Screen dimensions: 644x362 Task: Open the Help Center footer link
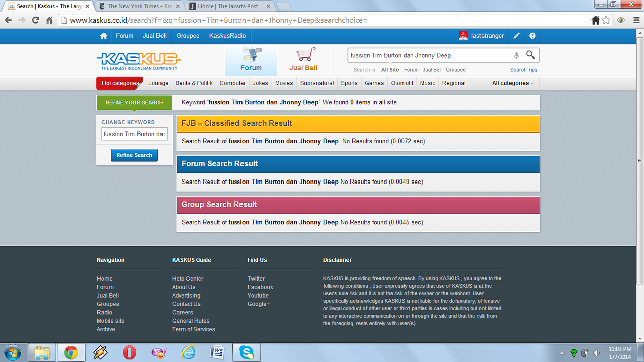tap(188, 279)
